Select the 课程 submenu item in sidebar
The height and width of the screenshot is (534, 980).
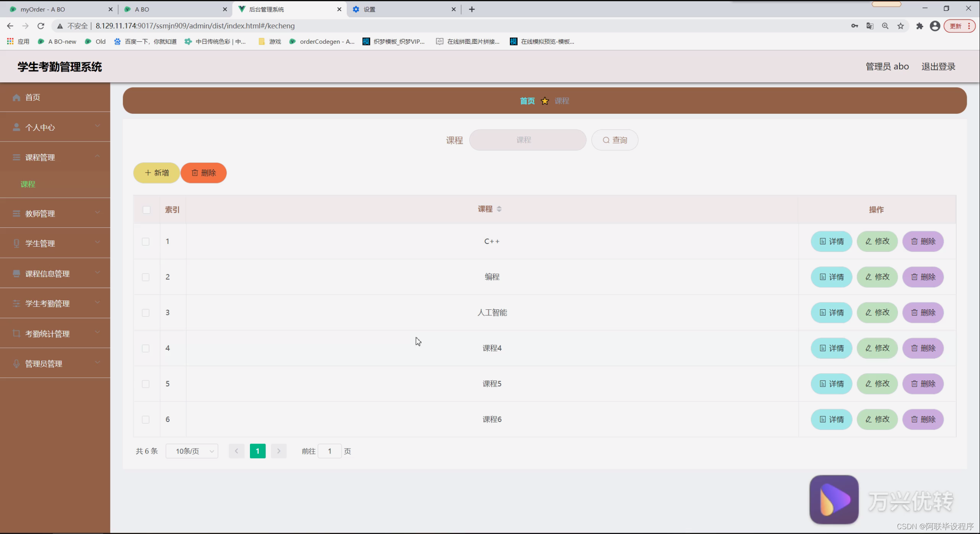click(x=28, y=184)
